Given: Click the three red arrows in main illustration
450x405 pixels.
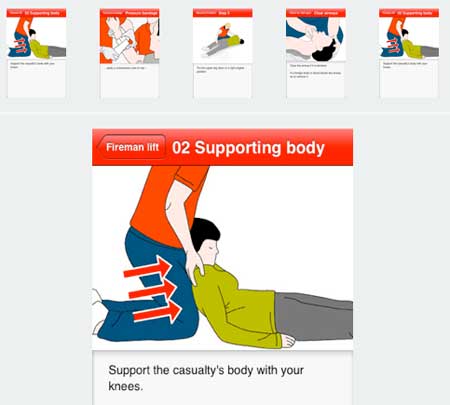Looking at the screenshot, I should [x=153, y=290].
